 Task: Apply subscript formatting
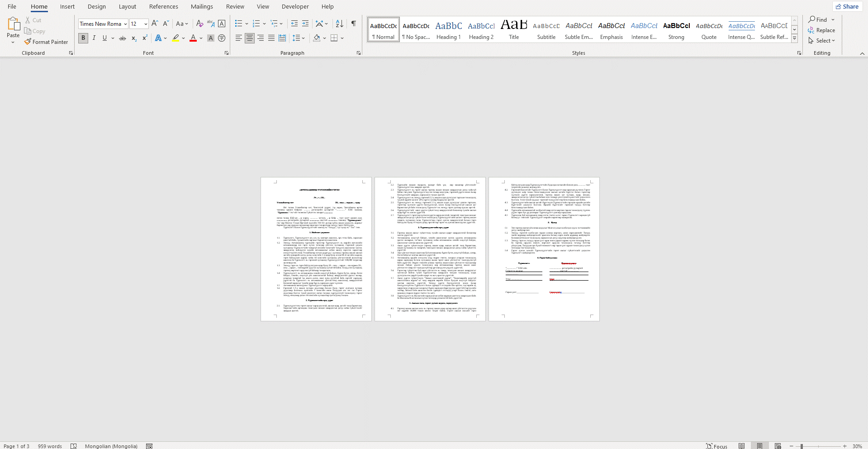click(134, 38)
